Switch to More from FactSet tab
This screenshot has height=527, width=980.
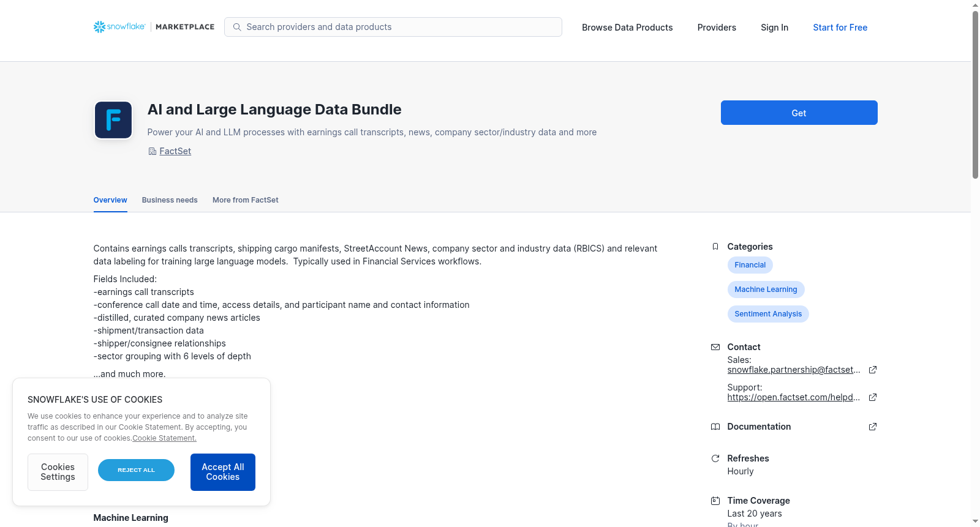coord(245,200)
